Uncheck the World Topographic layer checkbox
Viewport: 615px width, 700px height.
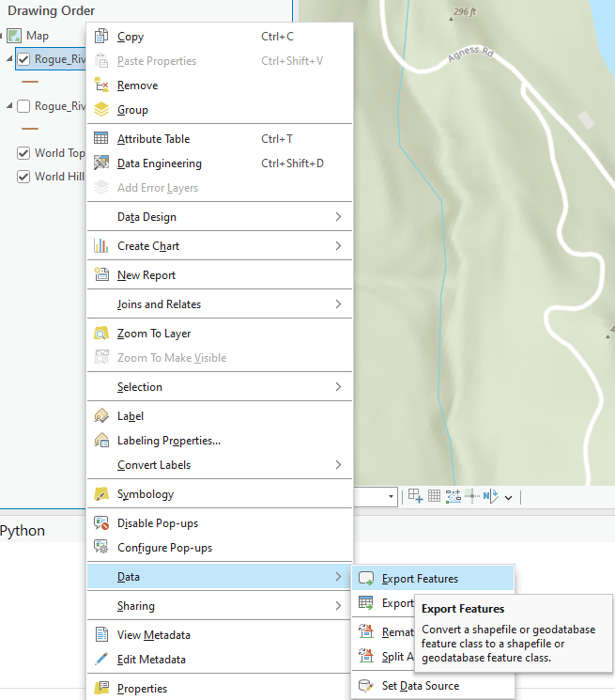tap(24, 153)
